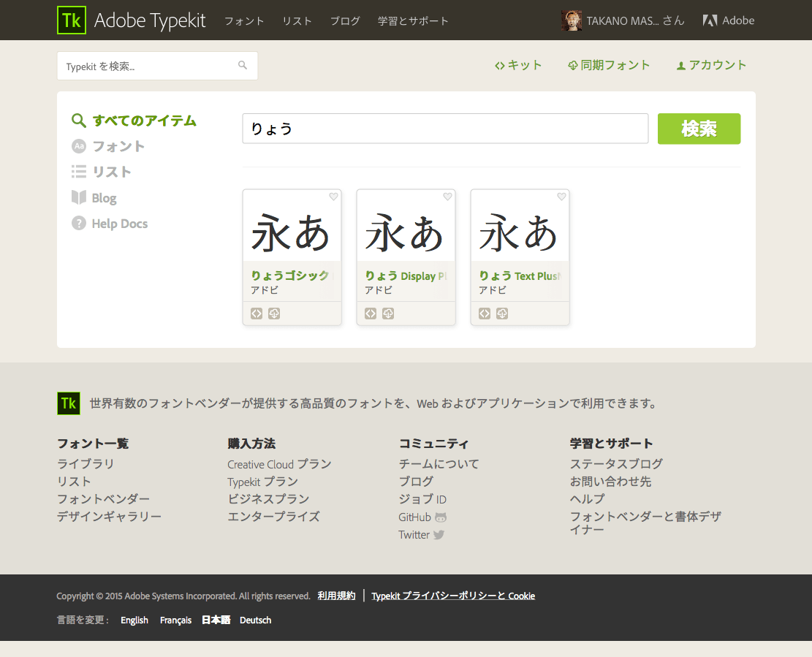Sync りょう Display font using cloud icon
Screen dimensions: 812x657
[x=388, y=314]
